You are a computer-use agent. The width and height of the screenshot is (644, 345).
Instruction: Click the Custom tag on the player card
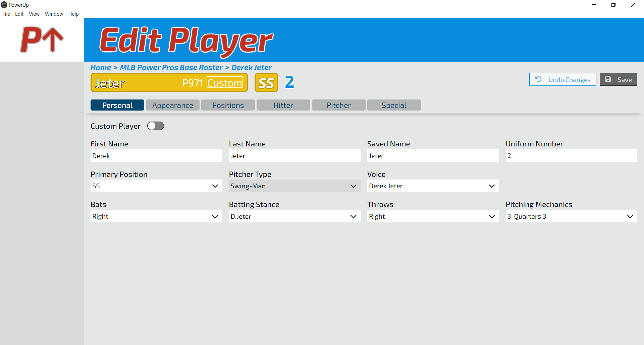[x=225, y=83]
